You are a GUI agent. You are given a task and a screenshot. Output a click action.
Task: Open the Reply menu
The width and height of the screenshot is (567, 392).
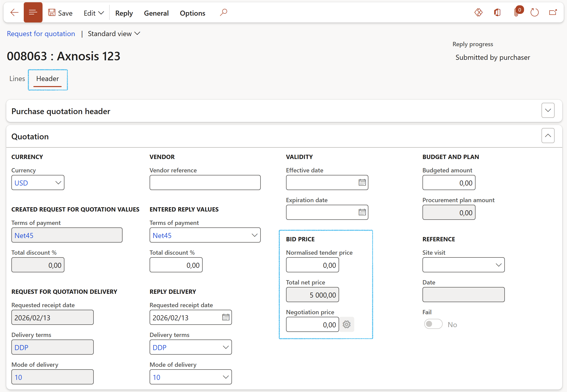pos(124,13)
